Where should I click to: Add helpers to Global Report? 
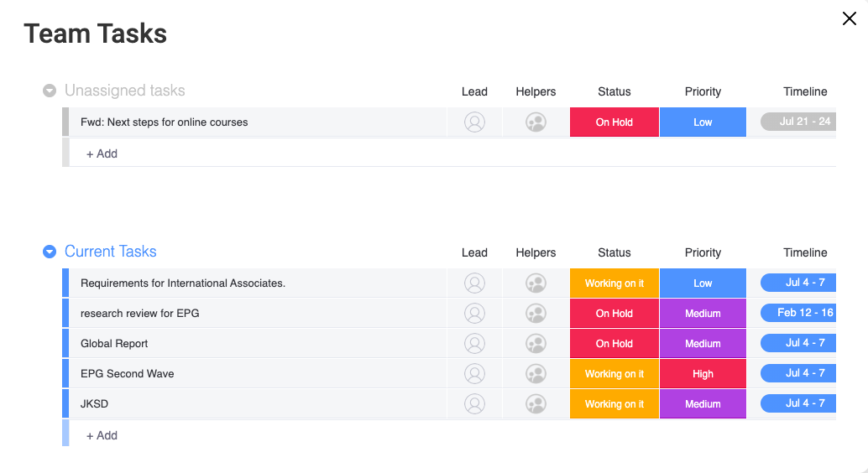[x=536, y=344]
